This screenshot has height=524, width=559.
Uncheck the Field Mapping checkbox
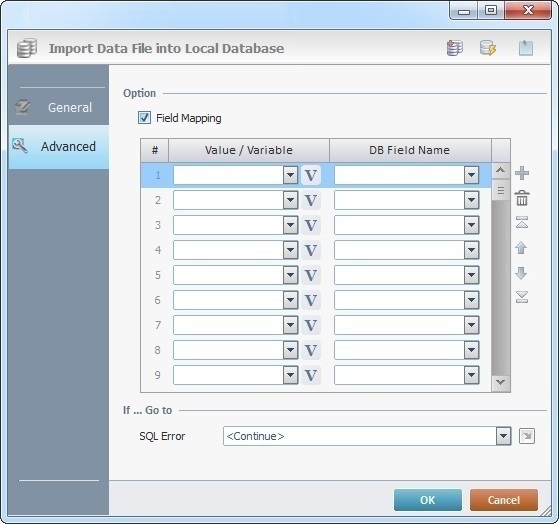point(144,118)
